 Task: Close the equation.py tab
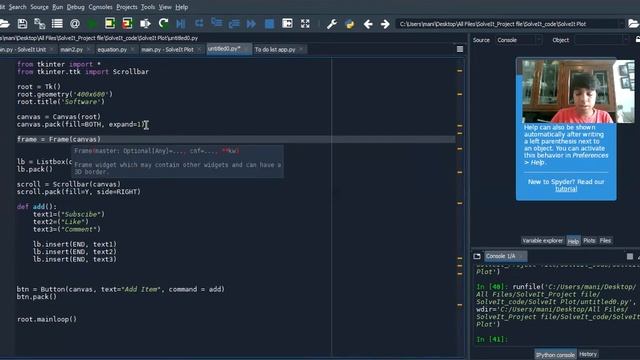[x=132, y=49]
